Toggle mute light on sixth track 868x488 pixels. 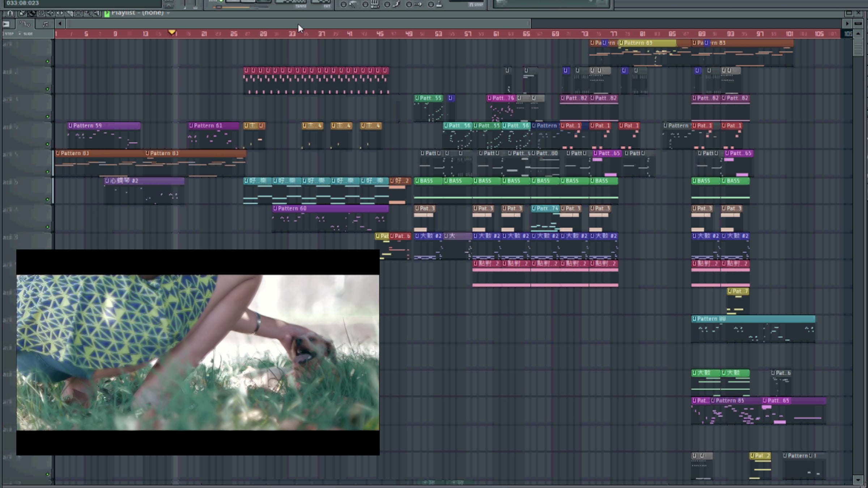(47, 199)
